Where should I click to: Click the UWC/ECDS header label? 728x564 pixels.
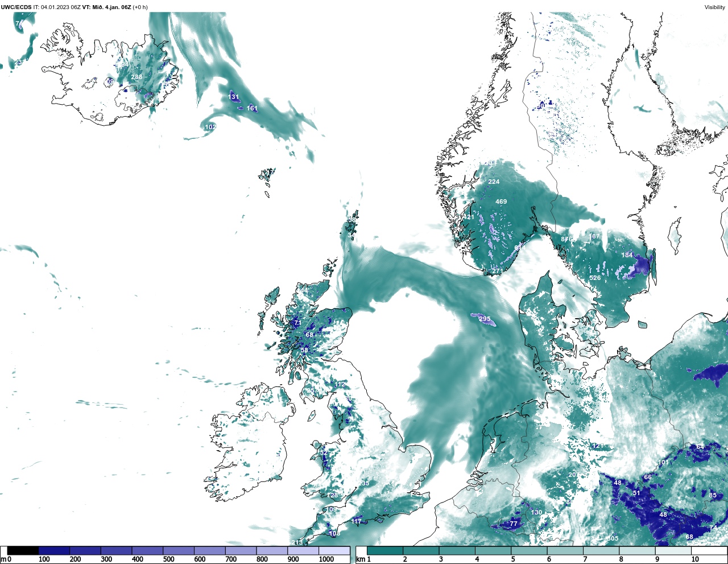[x=16, y=7]
